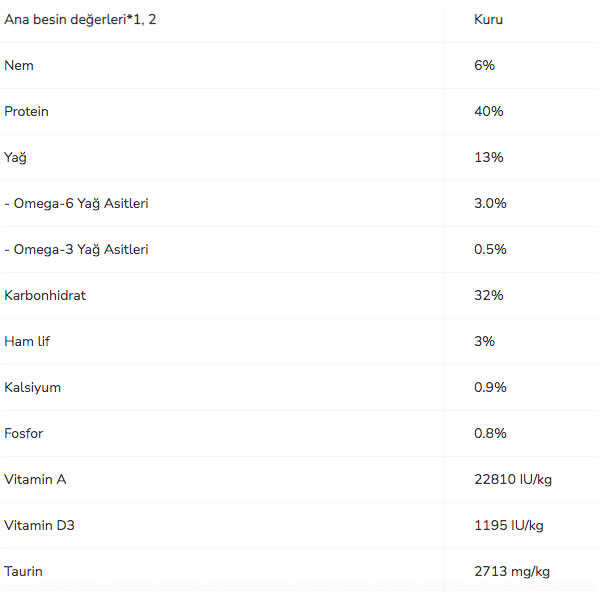Select the 22810 IU/kg value
Screen dimensions: 600x600
tap(512, 479)
